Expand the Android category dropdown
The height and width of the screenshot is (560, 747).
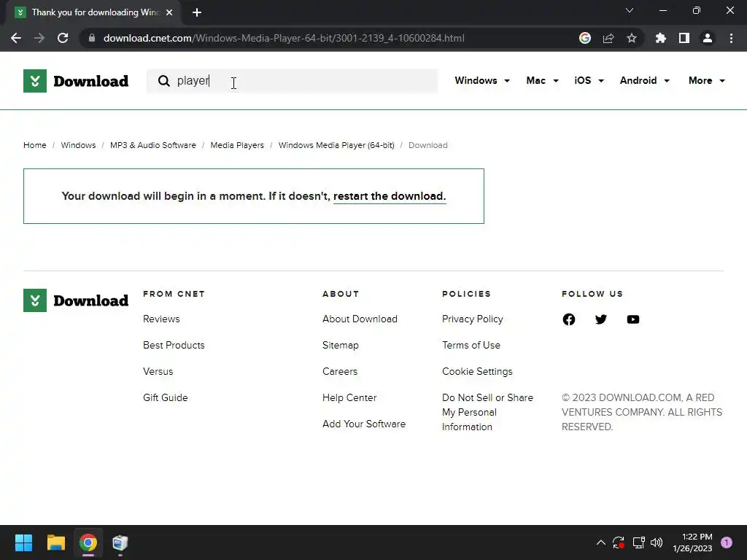click(645, 80)
